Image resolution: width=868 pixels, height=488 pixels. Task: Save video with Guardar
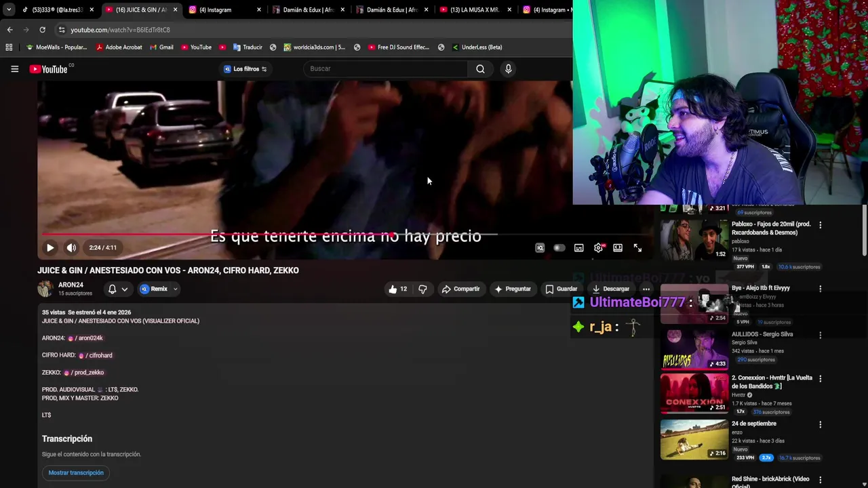(561, 289)
